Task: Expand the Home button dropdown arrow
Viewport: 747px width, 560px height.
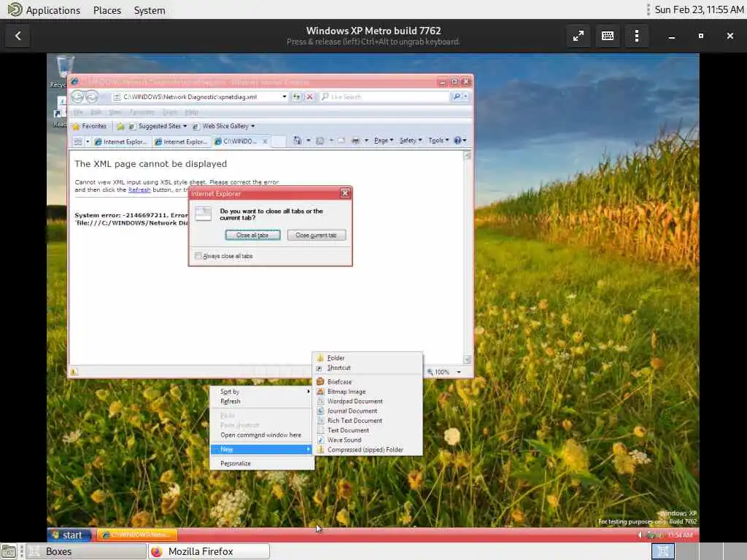Action: [309, 141]
